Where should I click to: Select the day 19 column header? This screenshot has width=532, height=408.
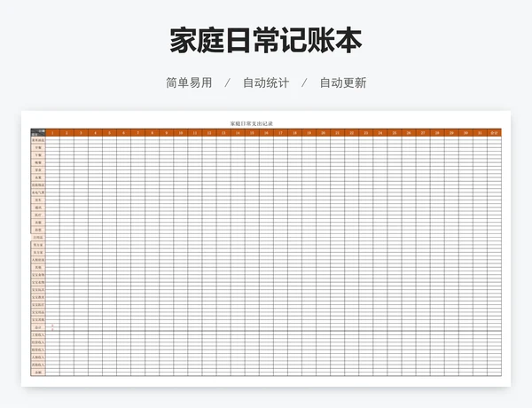pos(309,133)
